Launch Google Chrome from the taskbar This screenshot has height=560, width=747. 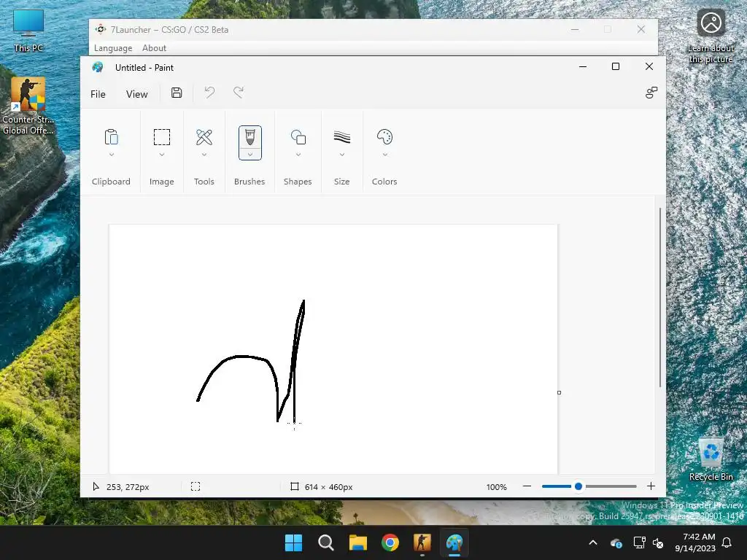click(390, 542)
